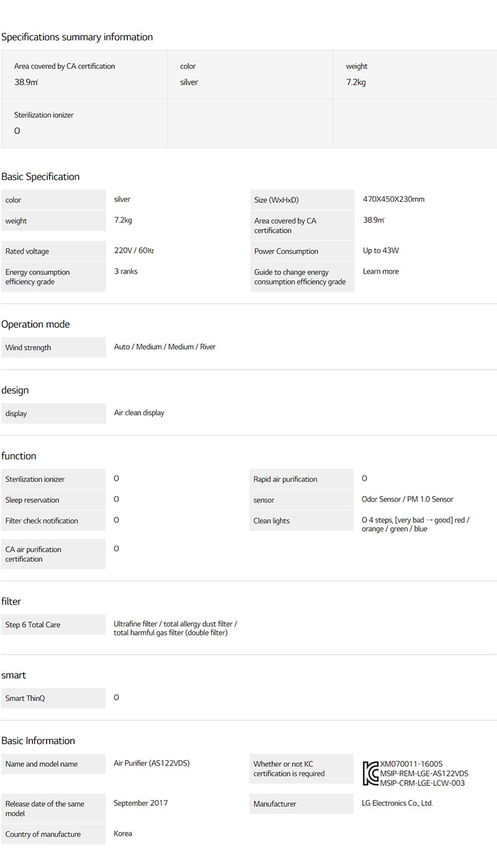Select the Wind strength label cell
Screen dimensions: 497x868
[53, 348]
